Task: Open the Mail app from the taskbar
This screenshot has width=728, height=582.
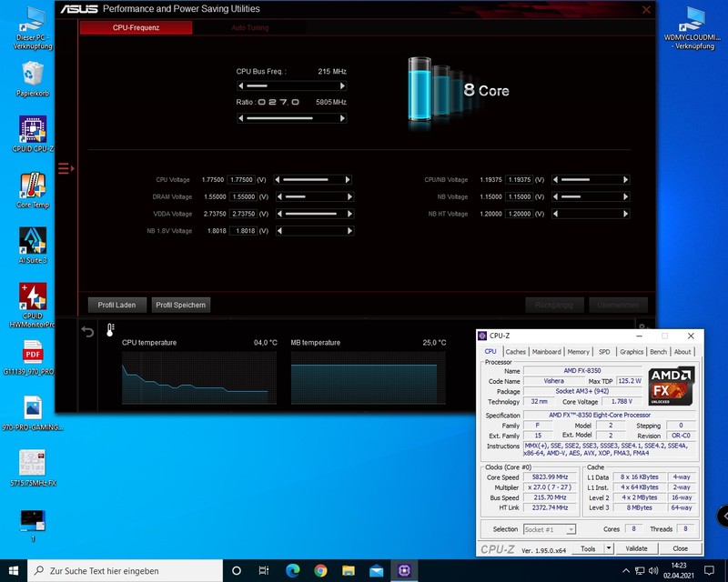Action: point(376,571)
